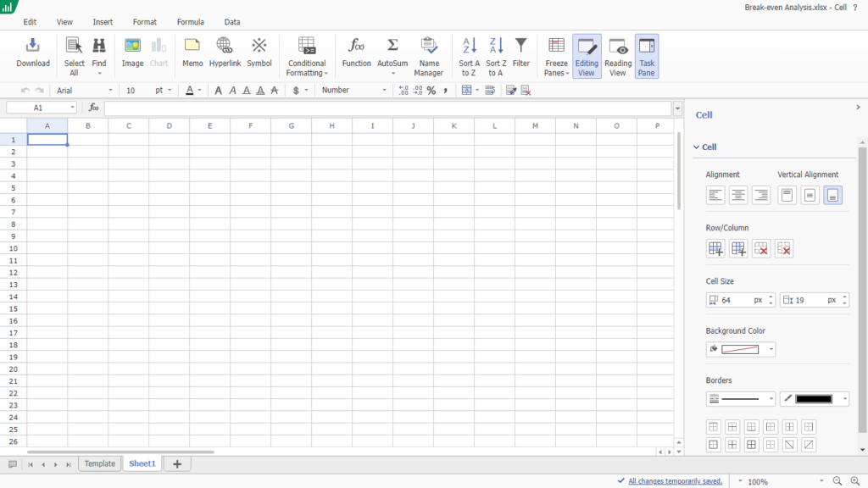868x488 pixels.
Task: Open the font color dropdown
Action: point(200,90)
